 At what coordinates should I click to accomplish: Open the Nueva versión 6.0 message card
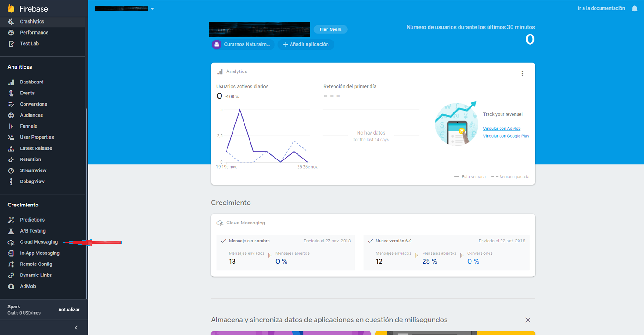pyautogui.click(x=447, y=253)
